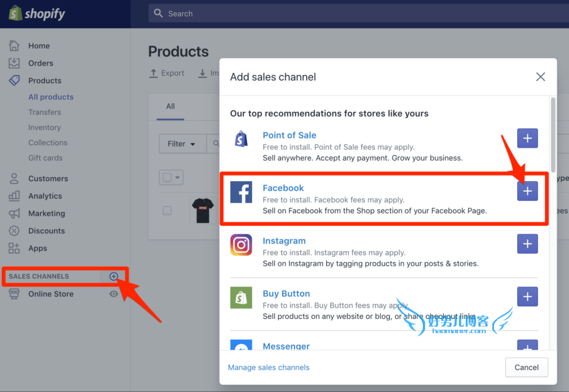This screenshot has height=392, width=569.
Task: Tick the product row checkbox
Action: click(167, 210)
